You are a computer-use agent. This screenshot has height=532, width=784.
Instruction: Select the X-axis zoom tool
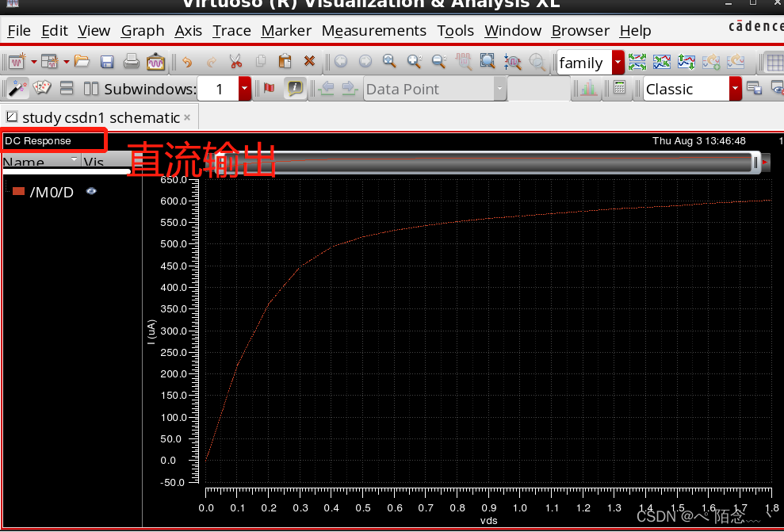[x=513, y=62]
